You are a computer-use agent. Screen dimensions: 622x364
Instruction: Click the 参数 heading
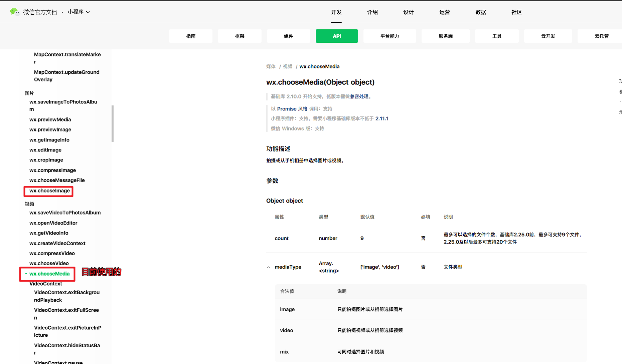pyautogui.click(x=272, y=181)
